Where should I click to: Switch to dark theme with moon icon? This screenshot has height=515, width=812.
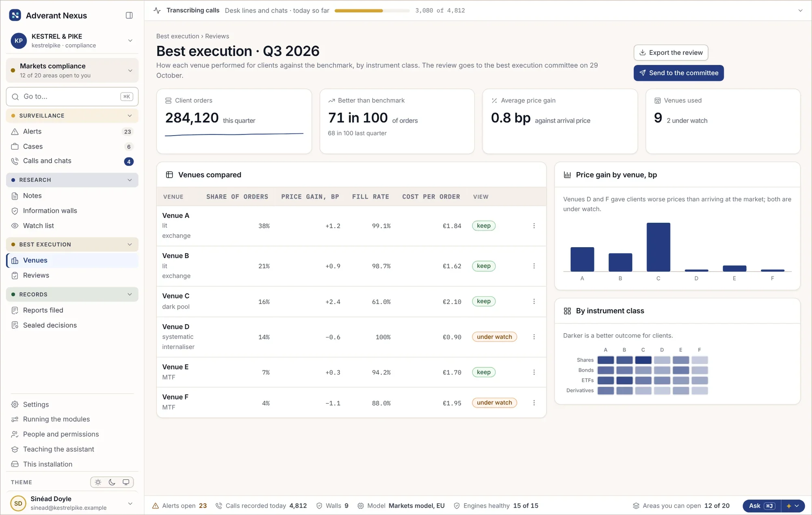112,482
